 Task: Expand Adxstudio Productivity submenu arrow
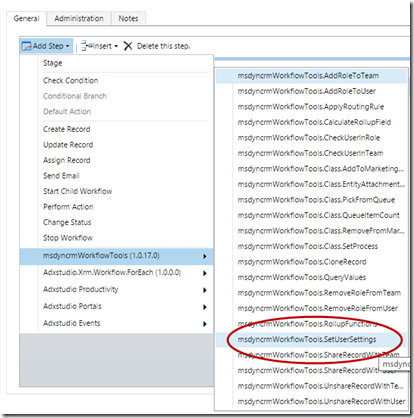pyautogui.click(x=205, y=290)
